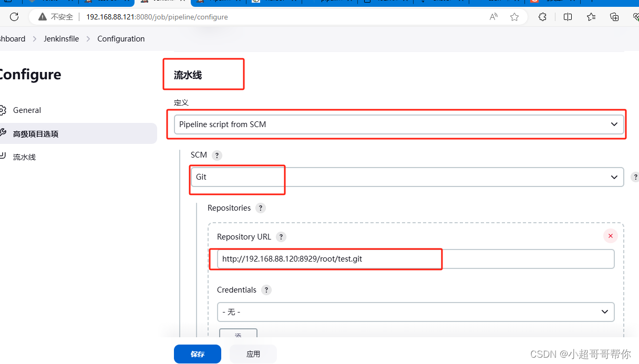Apply changes using the 应用 button

tap(253, 354)
